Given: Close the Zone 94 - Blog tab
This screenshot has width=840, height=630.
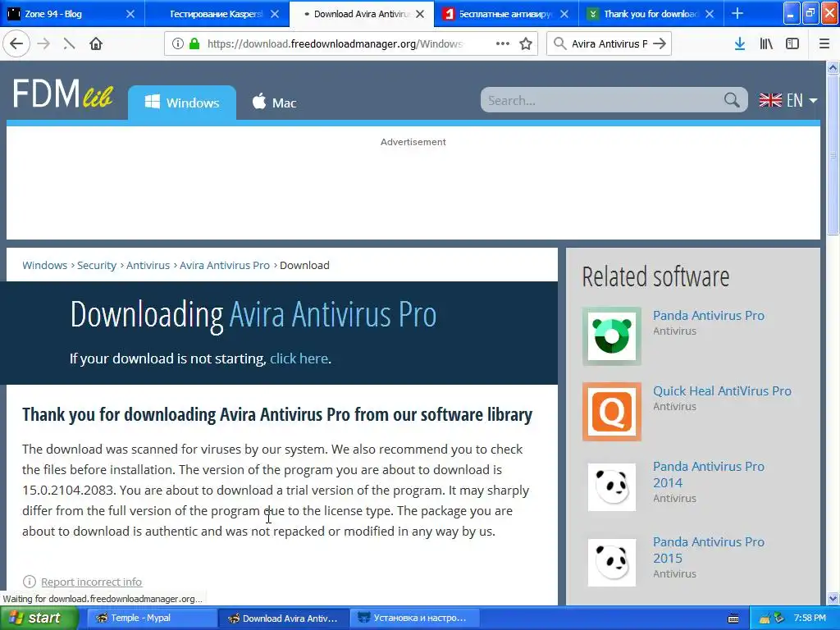Looking at the screenshot, I should point(130,14).
